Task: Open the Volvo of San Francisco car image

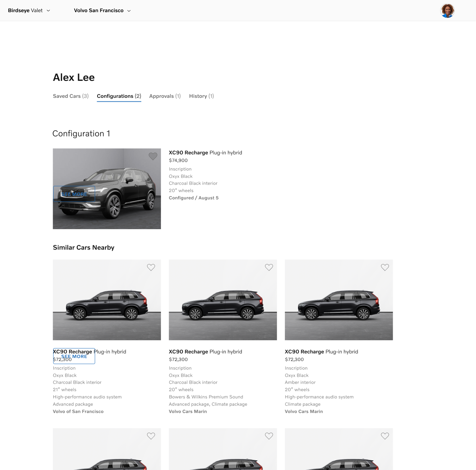Action: click(x=107, y=300)
